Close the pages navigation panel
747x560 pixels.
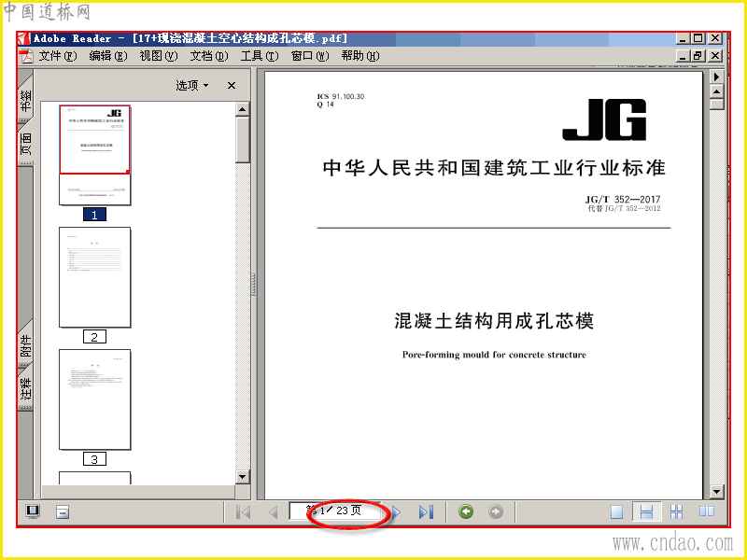tap(232, 86)
